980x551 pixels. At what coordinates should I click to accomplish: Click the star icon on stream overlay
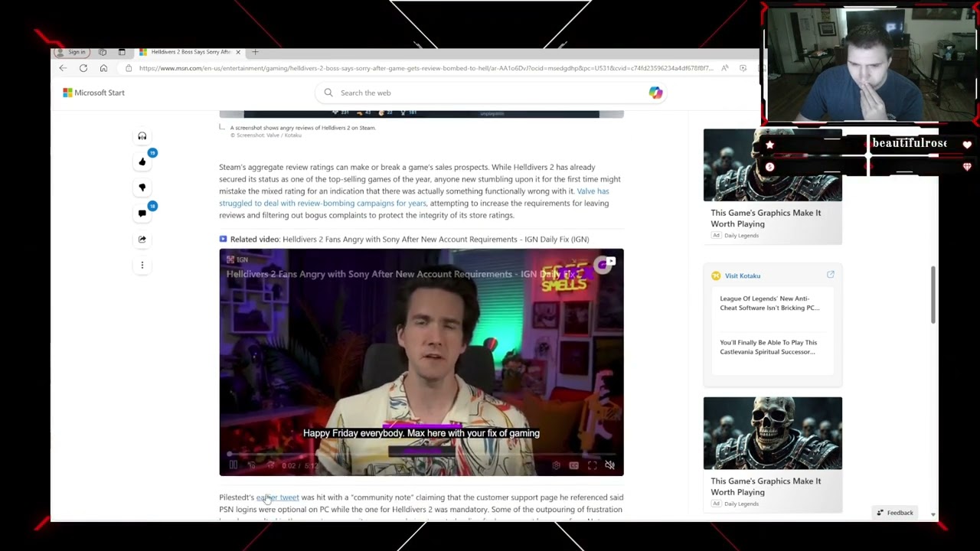[x=769, y=145]
